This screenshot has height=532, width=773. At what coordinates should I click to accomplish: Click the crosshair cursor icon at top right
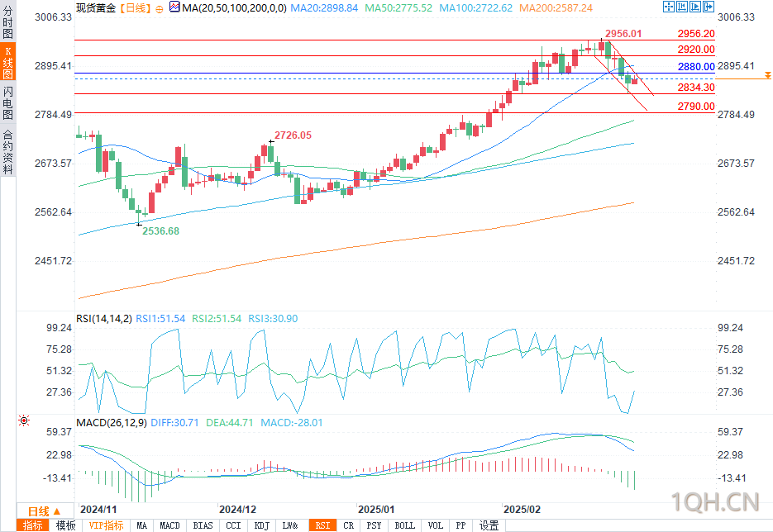[669, 7]
